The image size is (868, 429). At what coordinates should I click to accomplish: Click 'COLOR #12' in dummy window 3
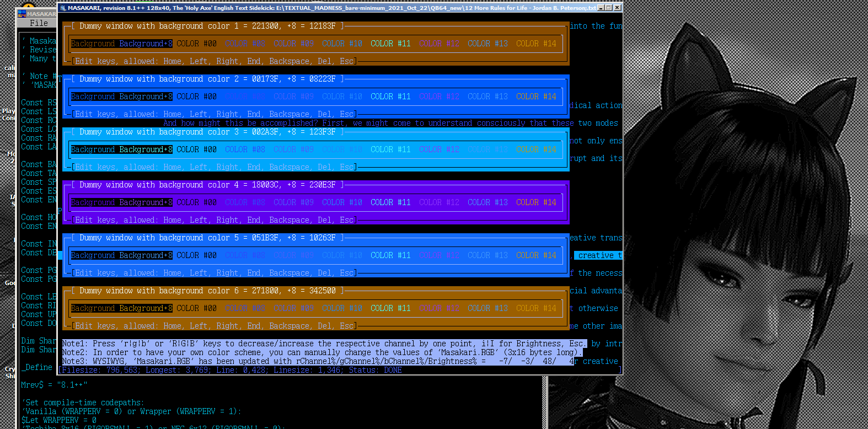point(439,149)
